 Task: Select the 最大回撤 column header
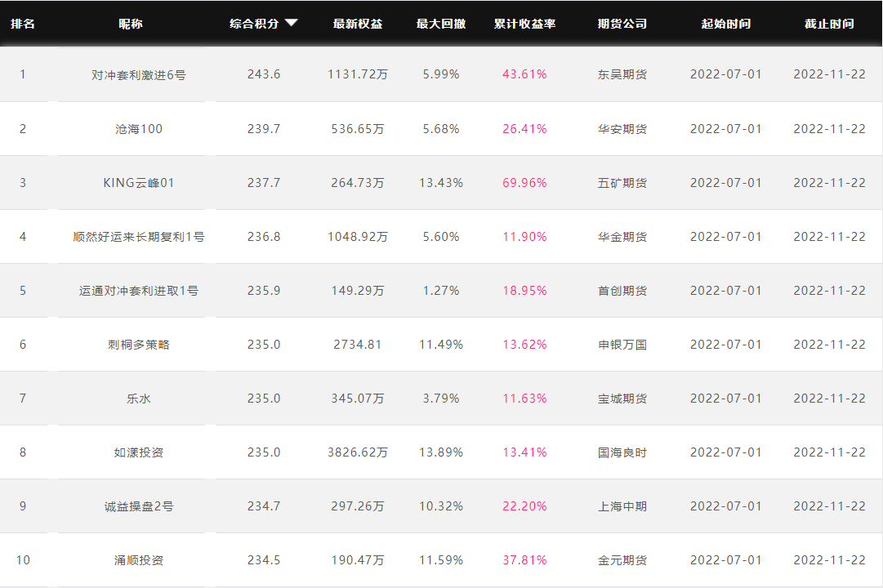coord(441,24)
